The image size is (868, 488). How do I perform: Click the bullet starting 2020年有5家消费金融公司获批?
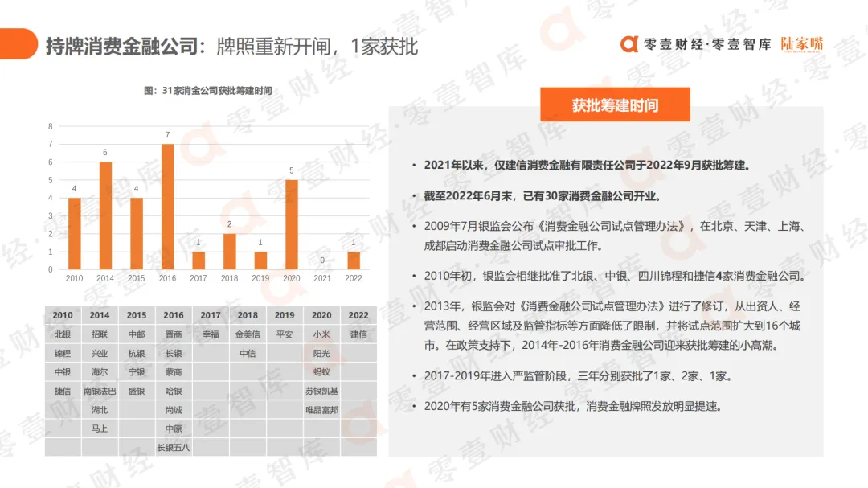[x=574, y=407]
